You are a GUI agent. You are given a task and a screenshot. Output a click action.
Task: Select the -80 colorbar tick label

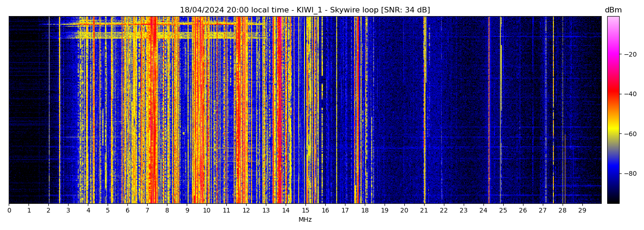point(630,173)
